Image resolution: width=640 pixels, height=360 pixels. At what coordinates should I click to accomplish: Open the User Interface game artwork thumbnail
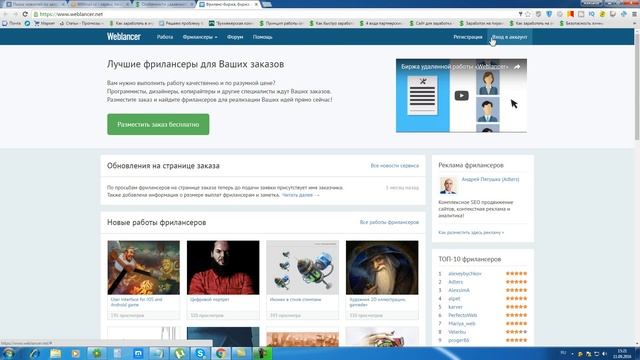click(144, 267)
